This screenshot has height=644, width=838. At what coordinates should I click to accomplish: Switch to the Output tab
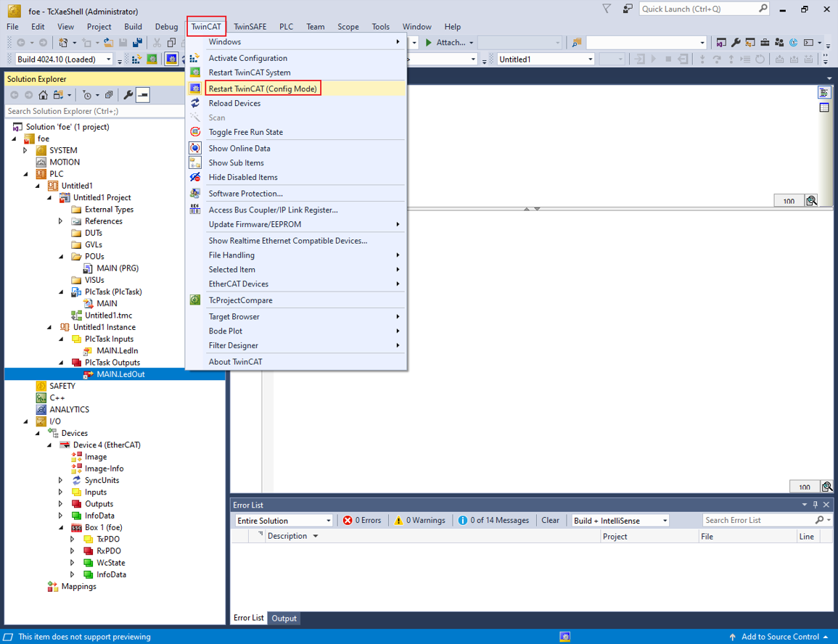coord(284,619)
